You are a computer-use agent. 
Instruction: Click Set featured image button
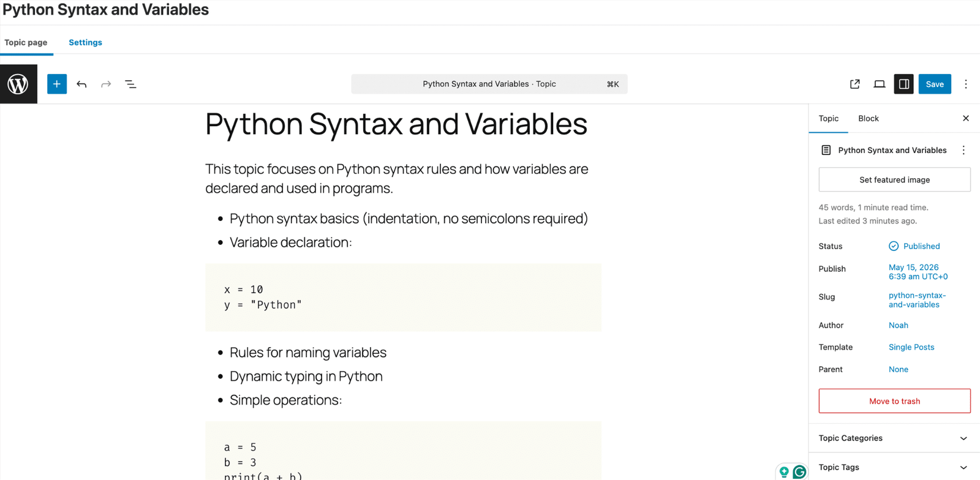click(894, 179)
